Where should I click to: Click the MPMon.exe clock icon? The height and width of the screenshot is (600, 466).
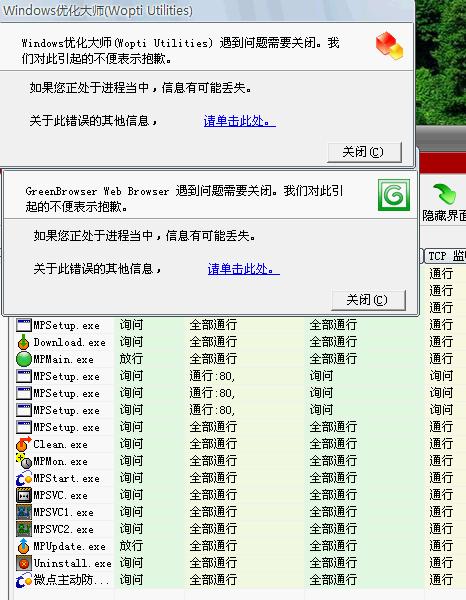23,461
